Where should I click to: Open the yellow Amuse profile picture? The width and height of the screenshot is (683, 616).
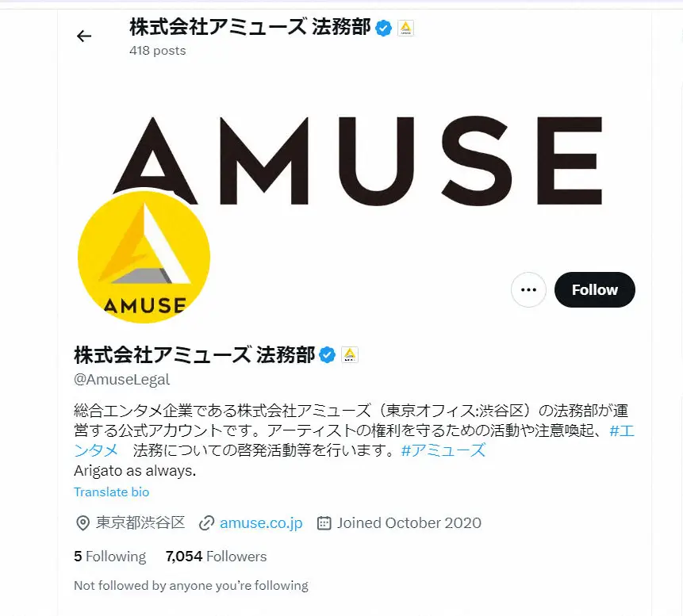144,258
